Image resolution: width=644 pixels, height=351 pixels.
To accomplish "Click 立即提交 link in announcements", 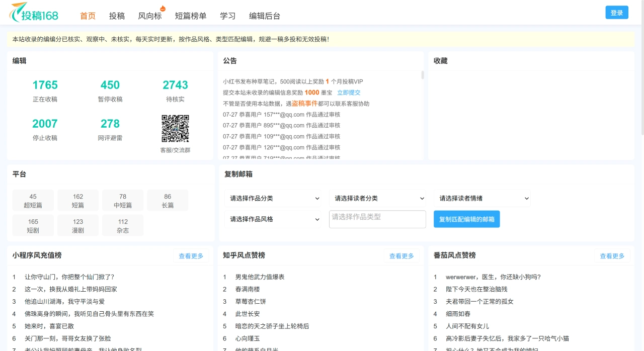I will coord(349,93).
